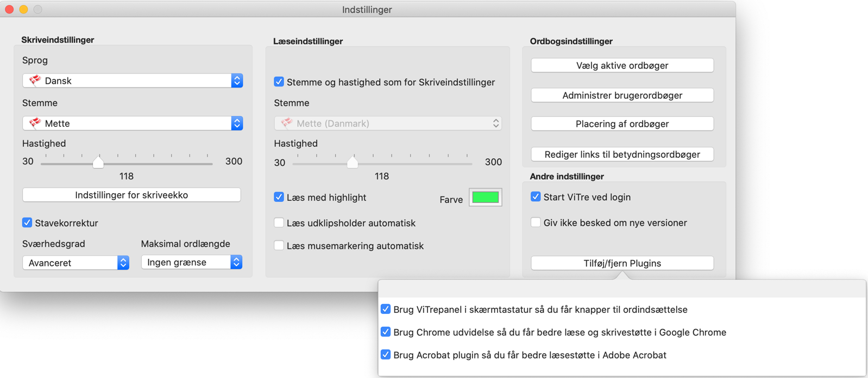Close the Indstillinger window with red button

(9, 9)
